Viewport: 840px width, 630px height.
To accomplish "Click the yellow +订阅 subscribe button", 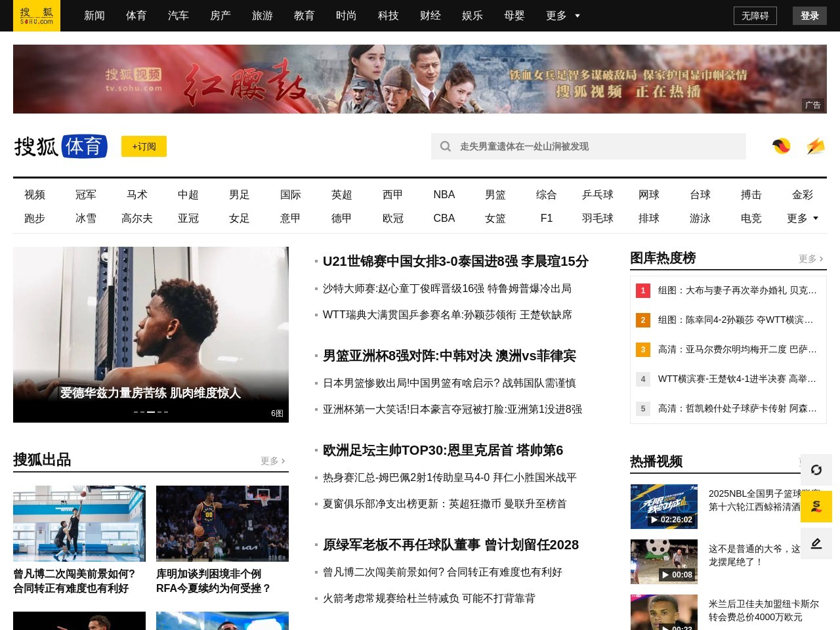I will tap(144, 146).
